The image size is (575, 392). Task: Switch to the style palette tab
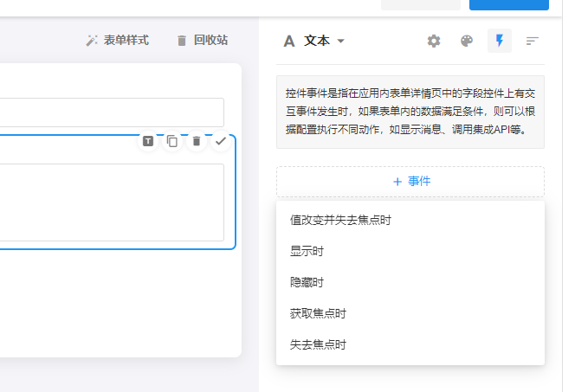tap(467, 41)
